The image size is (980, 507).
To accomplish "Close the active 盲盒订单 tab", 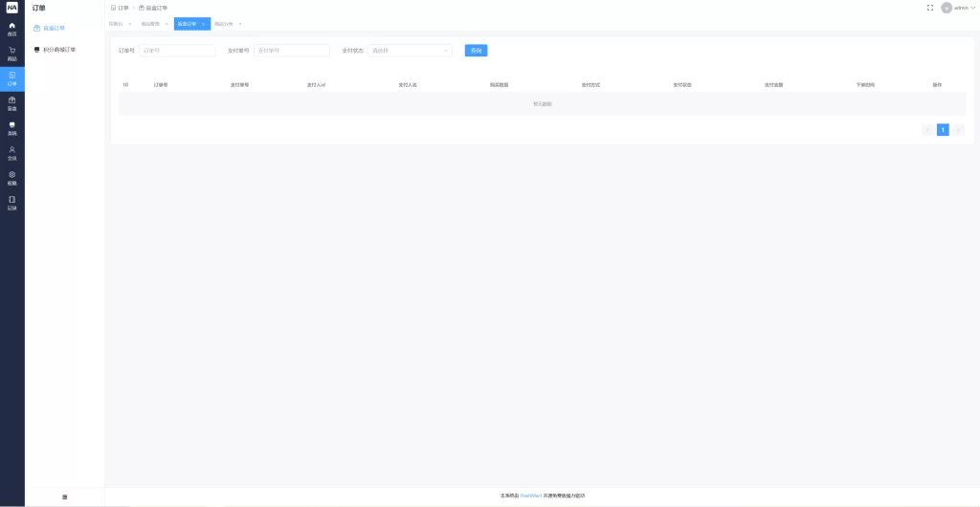I will point(204,23).
